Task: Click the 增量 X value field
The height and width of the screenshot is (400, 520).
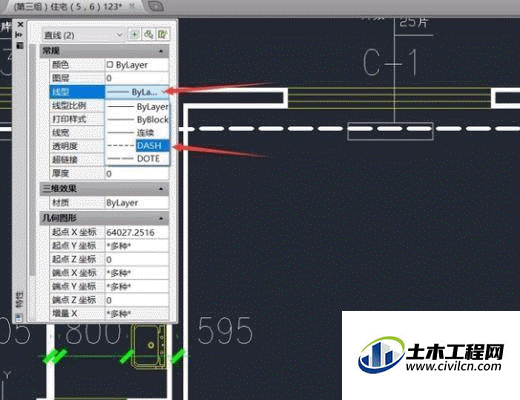Action: [136, 313]
